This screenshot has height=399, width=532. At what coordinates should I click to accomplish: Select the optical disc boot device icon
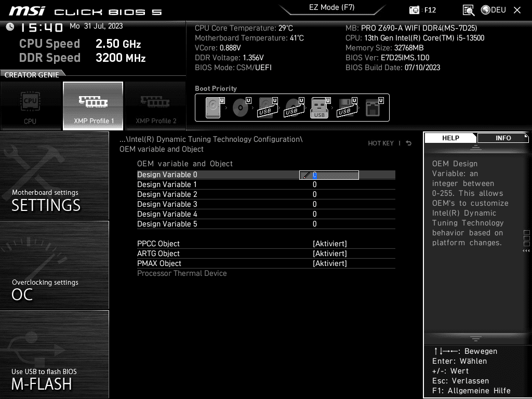(242, 108)
